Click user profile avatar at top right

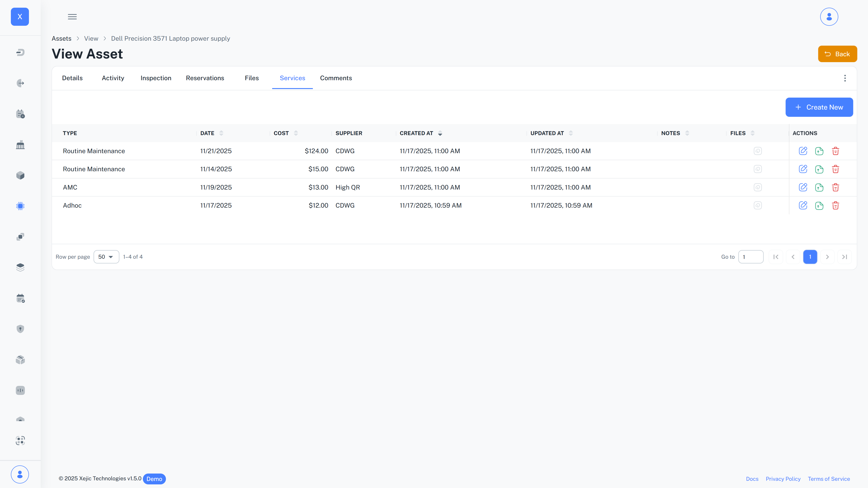pyautogui.click(x=829, y=16)
